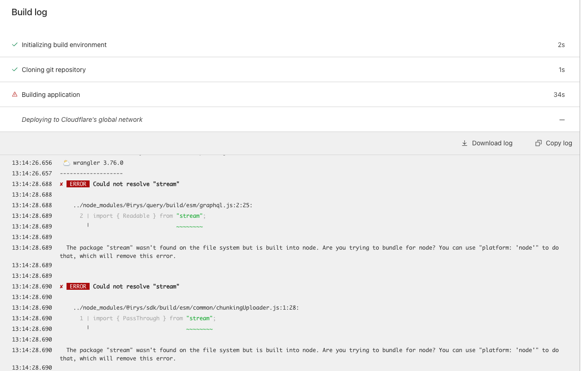Click the first red ERROR badge
The width and height of the screenshot is (588, 371).
(78, 184)
